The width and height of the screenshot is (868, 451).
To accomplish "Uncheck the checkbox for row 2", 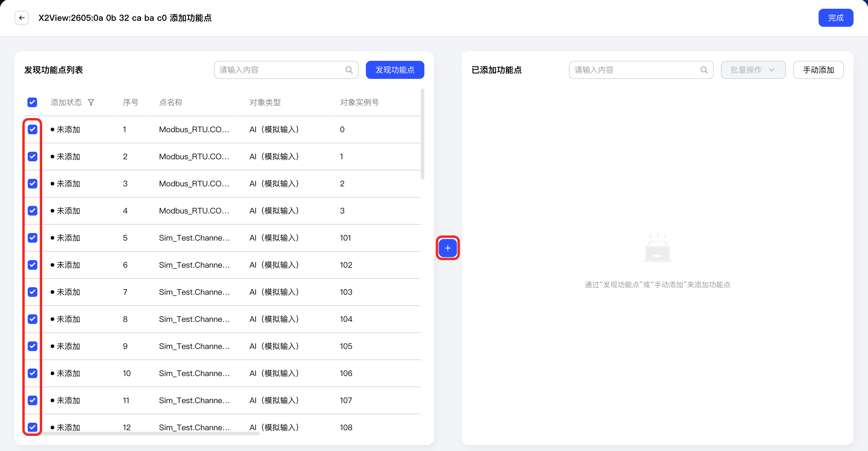I will pos(32,157).
